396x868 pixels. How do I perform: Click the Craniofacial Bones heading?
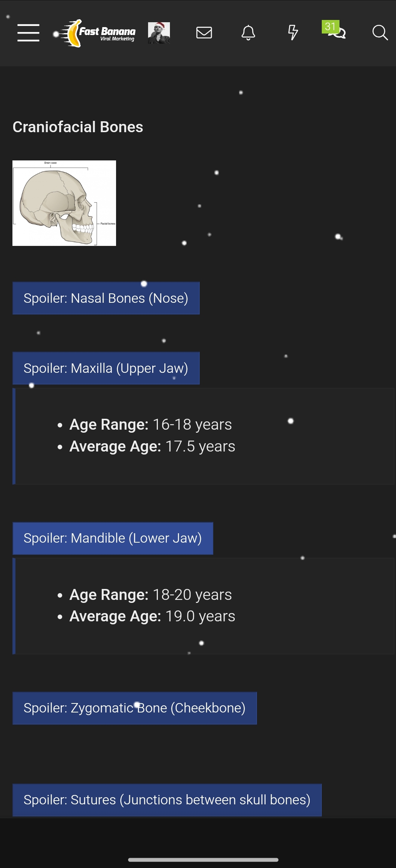tap(78, 127)
